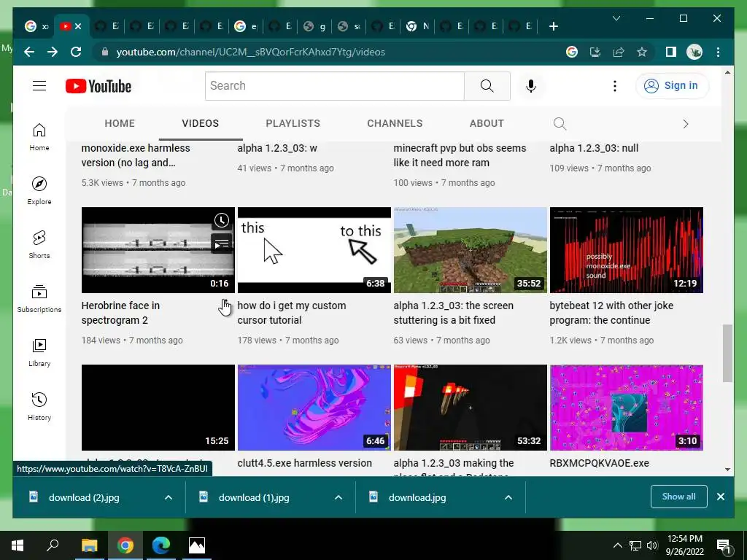Open YouTube settings three-dot menu
The height and width of the screenshot is (560, 747).
click(614, 86)
